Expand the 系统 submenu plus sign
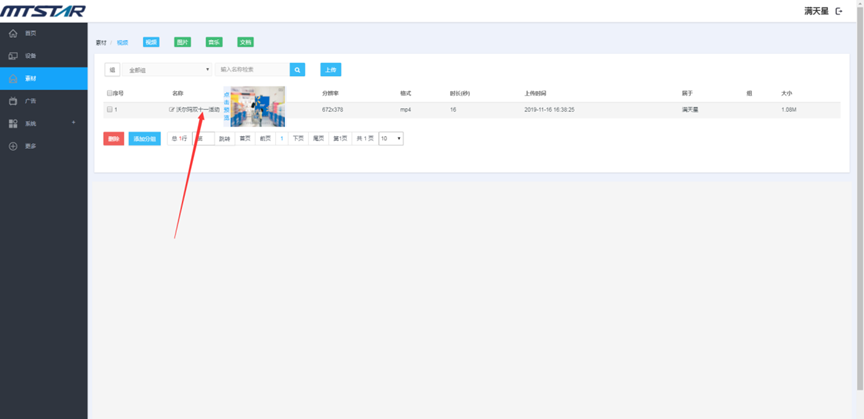 coord(73,123)
